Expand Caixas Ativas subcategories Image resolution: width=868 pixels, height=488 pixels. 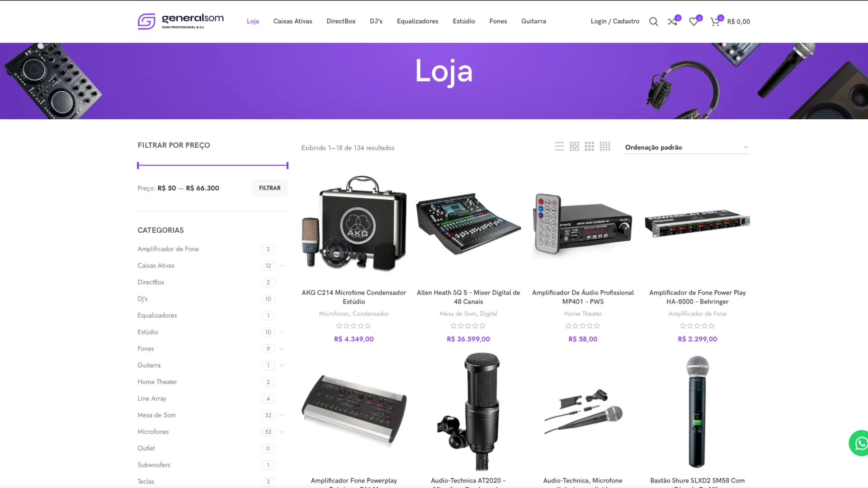point(282,266)
